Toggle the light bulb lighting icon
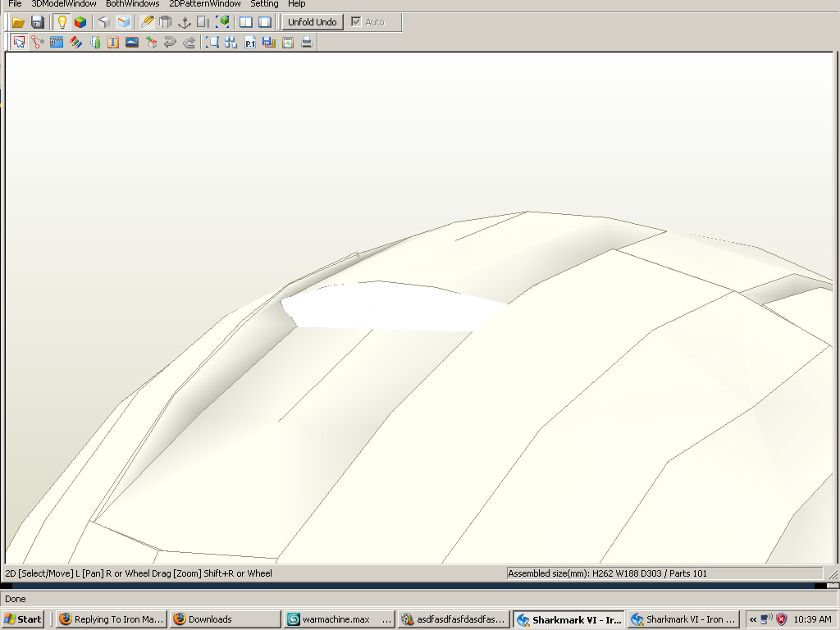 click(x=62, y=22)
